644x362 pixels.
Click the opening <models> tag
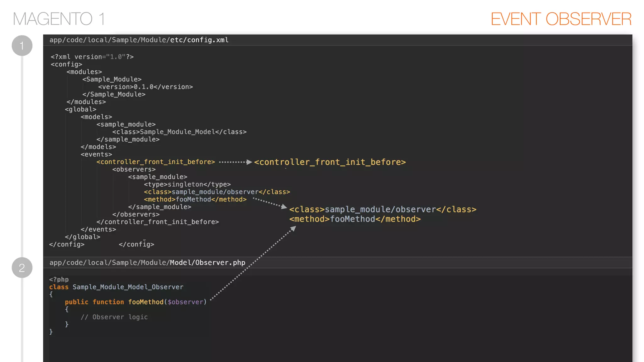point(96,117)
